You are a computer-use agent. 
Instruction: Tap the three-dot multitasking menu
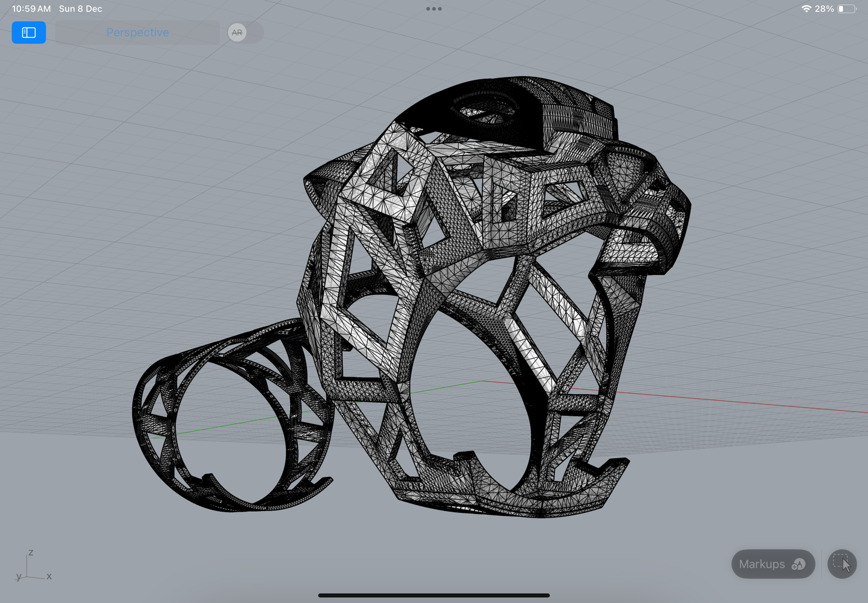[434, 9]
